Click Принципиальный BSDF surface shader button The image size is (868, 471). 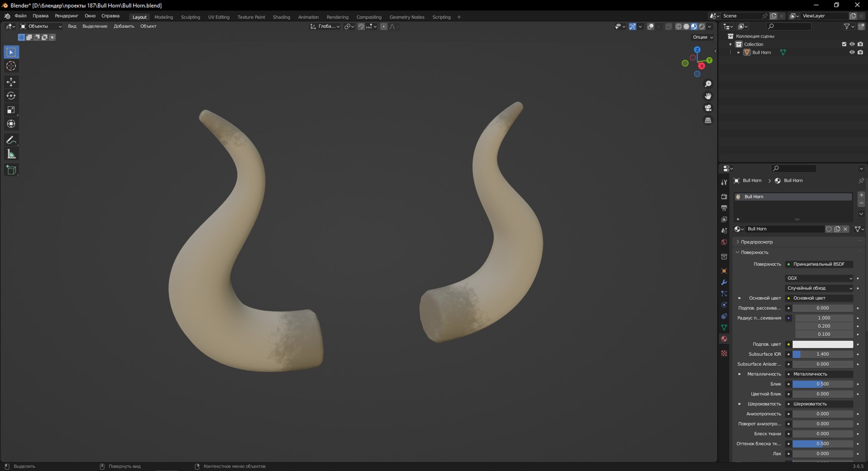point(819,264)
